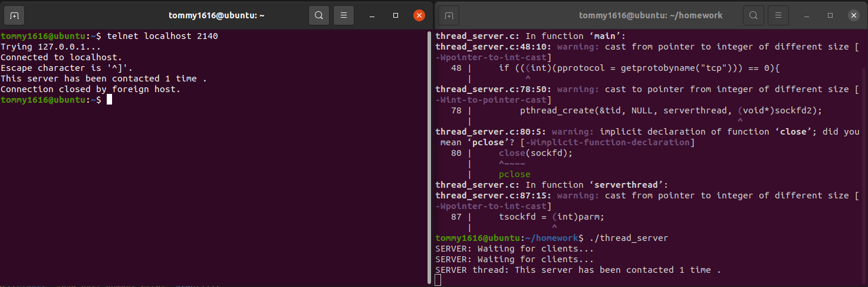Open new tab in homework terminal
This screenshot has width=868, height=287.
tap(449, 15)
